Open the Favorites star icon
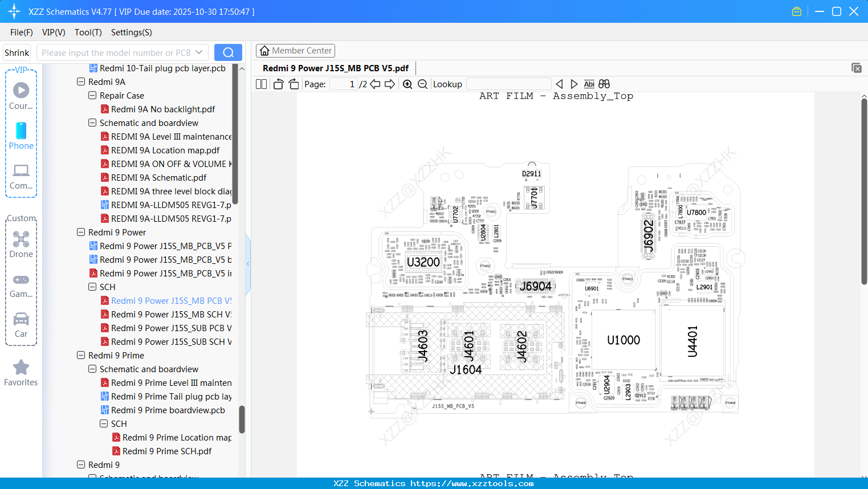This screenshot has height=489, width=868. pos(21,367)
